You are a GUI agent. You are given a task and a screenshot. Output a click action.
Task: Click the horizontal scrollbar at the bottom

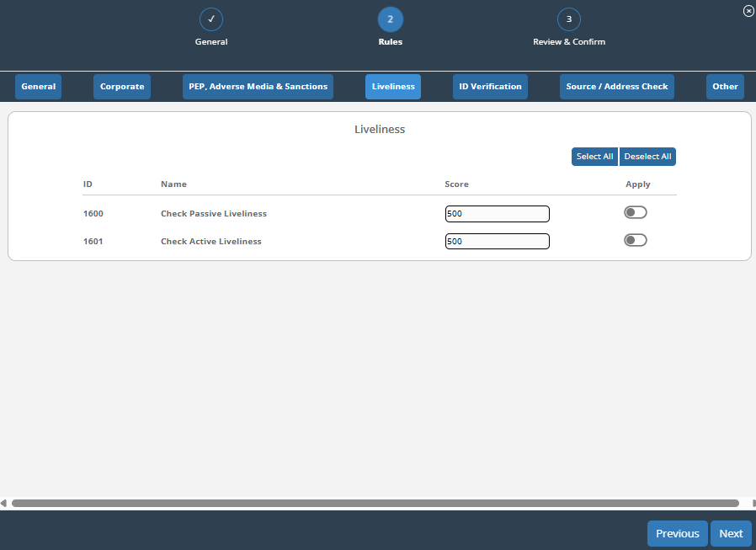375,503
